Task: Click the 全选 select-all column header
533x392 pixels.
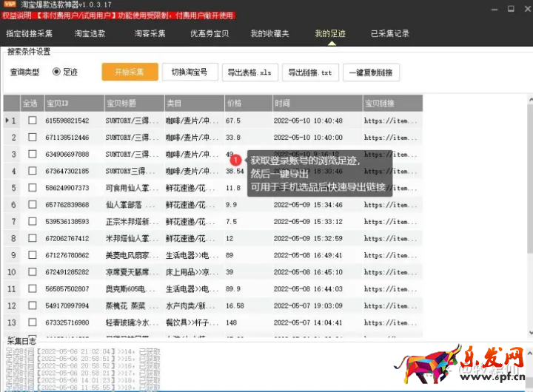Action: click(x=30, y=103)
